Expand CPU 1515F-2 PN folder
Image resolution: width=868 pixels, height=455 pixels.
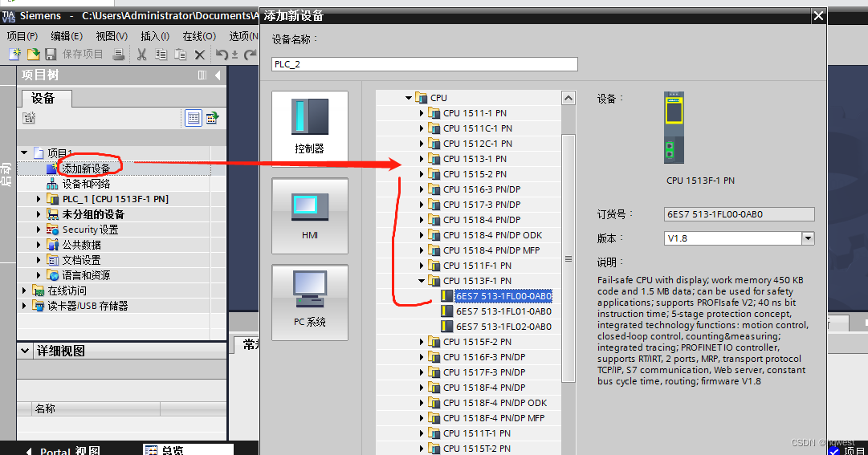click(422, 342)
